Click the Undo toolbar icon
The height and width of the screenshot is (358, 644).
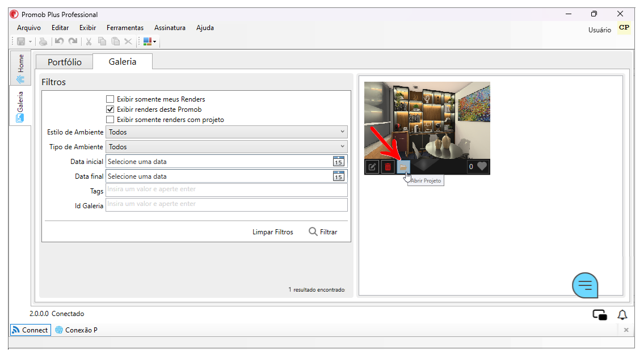coord(59,41)
